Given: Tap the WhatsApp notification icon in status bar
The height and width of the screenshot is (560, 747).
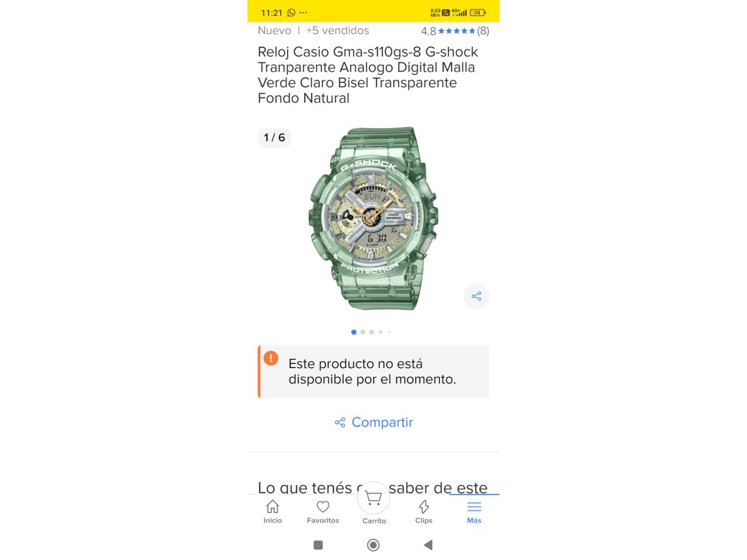Looking at the screenshot, I should 291,12.
